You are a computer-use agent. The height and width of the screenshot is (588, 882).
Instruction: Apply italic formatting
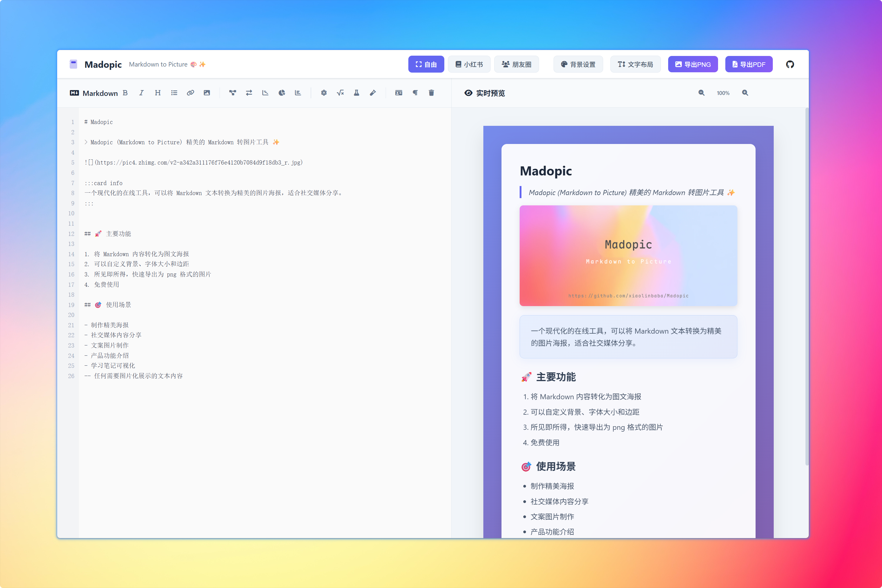(x=141, y=93)
